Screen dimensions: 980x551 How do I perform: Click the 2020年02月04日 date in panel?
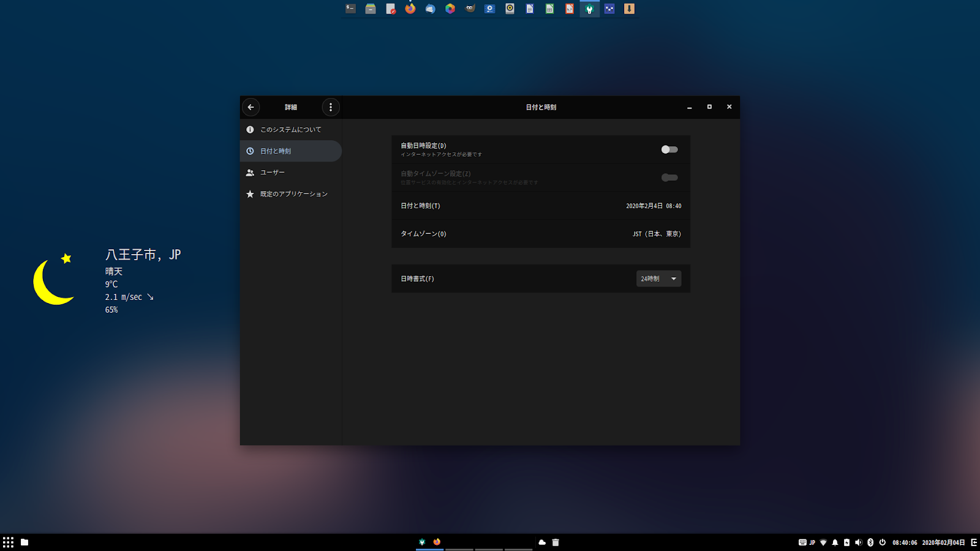(943, 542)
